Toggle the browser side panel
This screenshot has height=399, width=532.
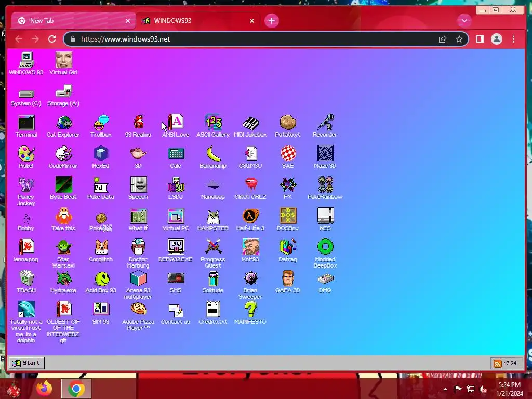coord(480,39)
